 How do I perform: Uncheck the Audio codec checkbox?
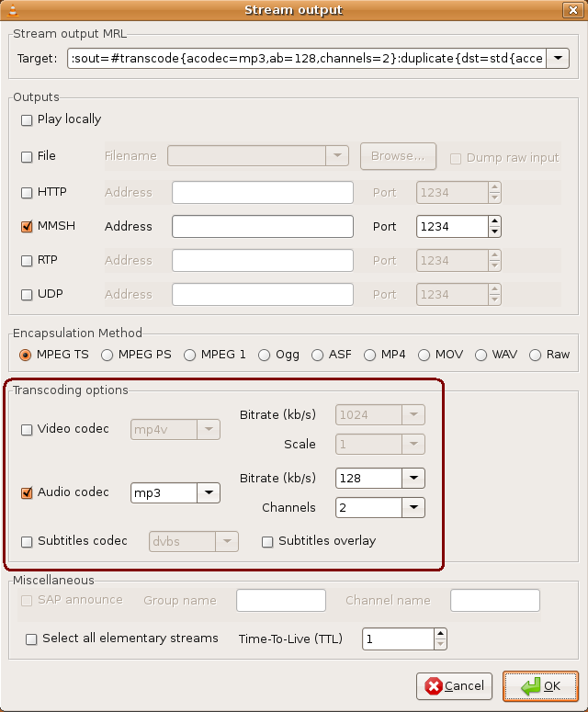(x=27, y=492)
